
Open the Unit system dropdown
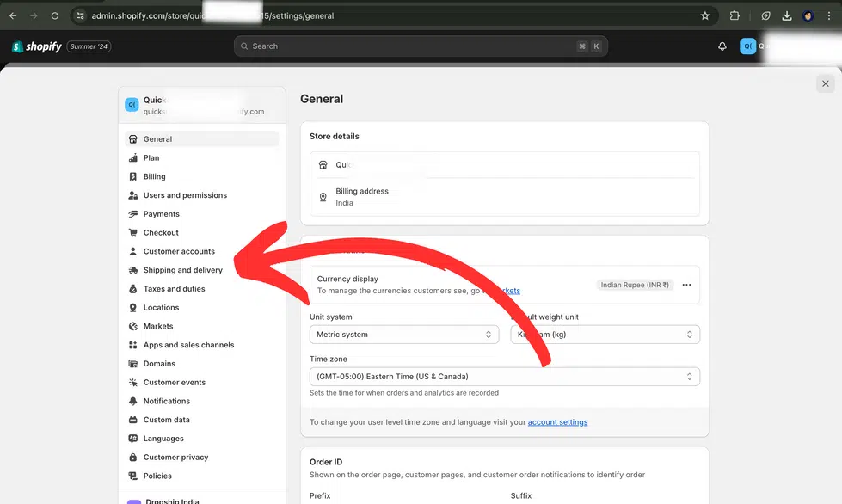(x=404, y=334)
